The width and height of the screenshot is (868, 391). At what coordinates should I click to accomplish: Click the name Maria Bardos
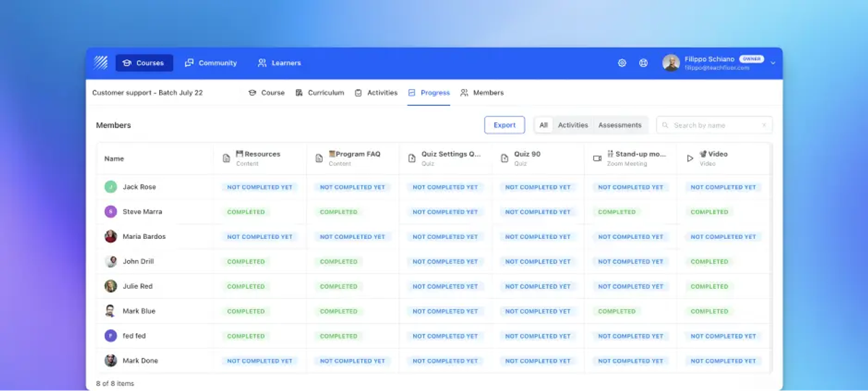144,236
